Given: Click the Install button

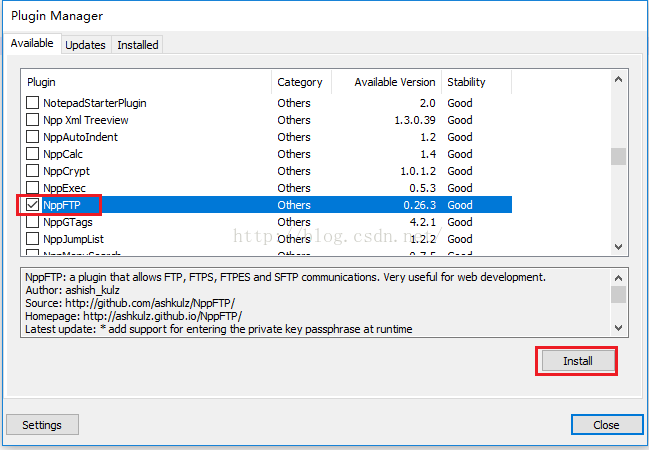Looking at the screenshot, I should coord(576,361).
